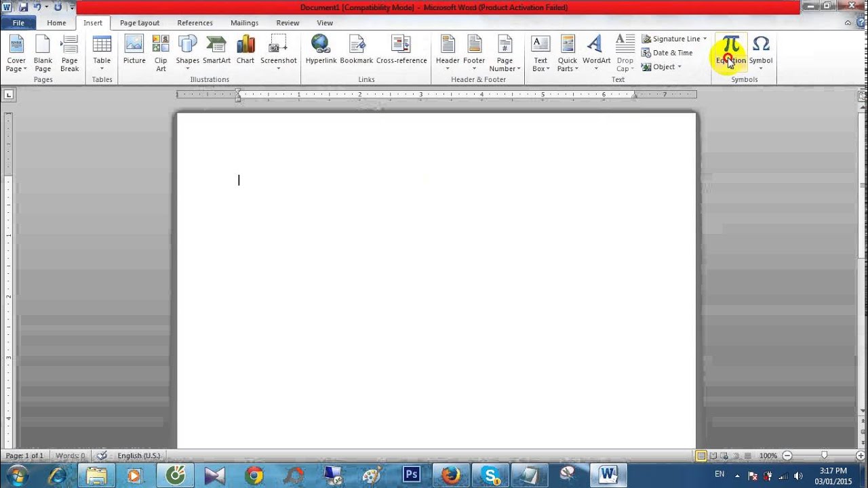Click inside the document page

click(x=436, y=281)
